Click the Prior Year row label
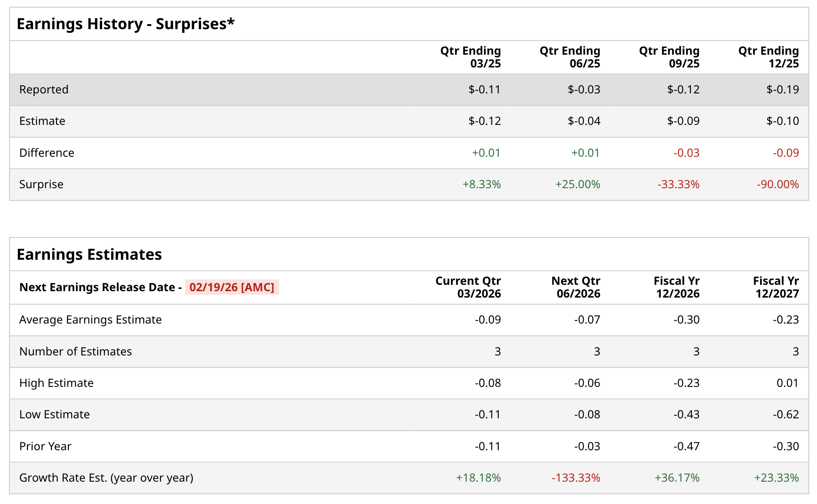Viewport: 817px width, 504px height. coord(45,447)
